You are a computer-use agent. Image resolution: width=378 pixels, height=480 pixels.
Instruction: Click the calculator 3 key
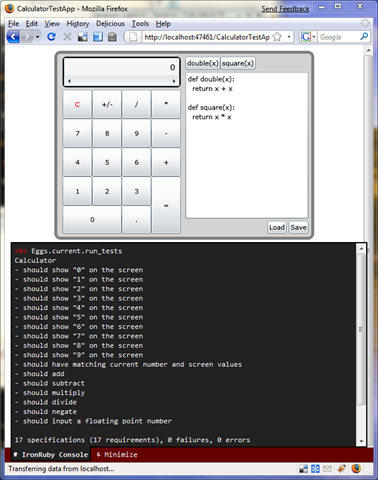[x=136, y=191]
